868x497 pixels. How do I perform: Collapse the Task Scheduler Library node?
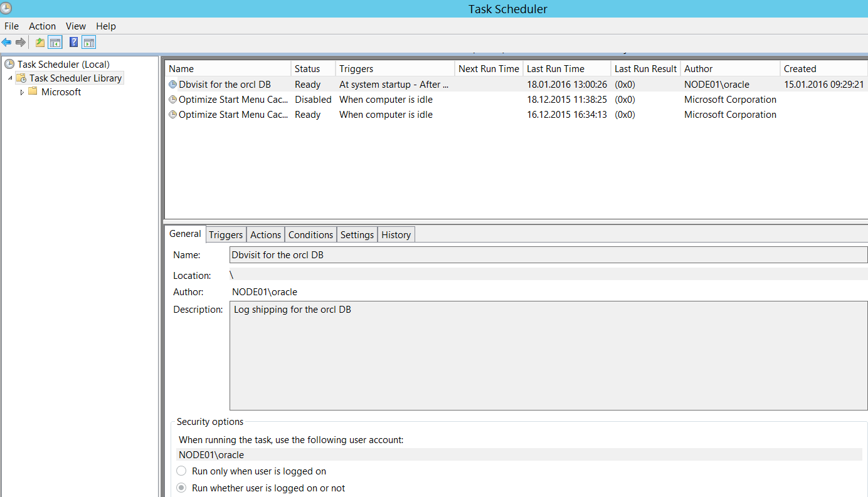point(10,78)
